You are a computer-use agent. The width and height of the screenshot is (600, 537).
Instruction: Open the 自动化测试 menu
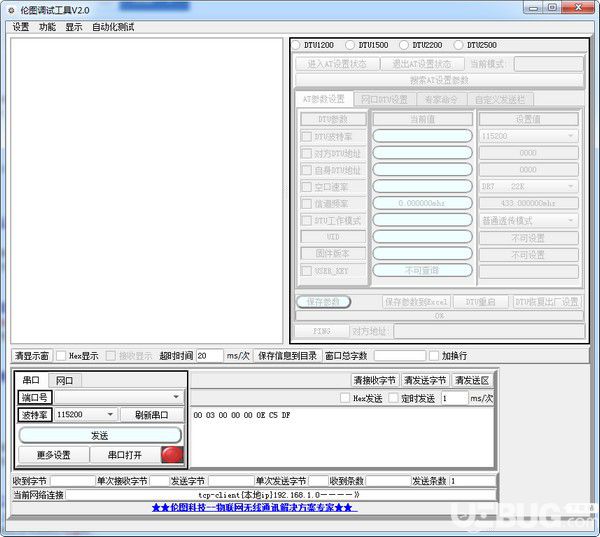point(113,27)
